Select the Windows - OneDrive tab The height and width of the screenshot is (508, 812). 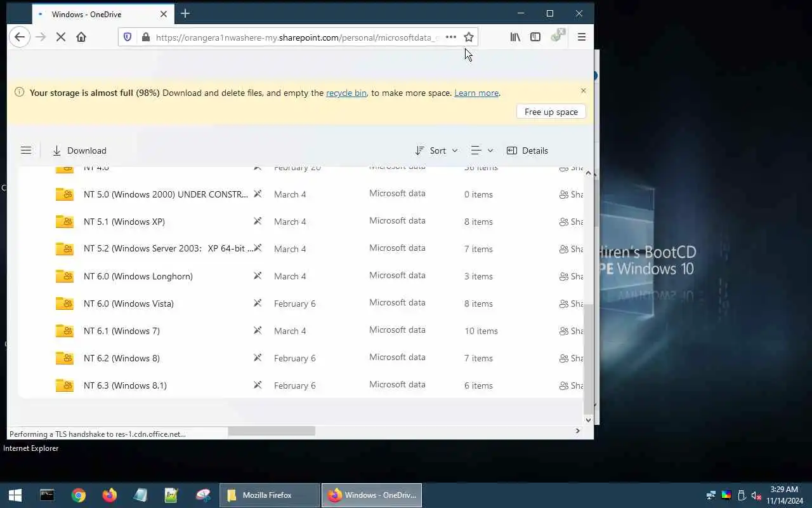pyautogui.click(x=101, y=14)
